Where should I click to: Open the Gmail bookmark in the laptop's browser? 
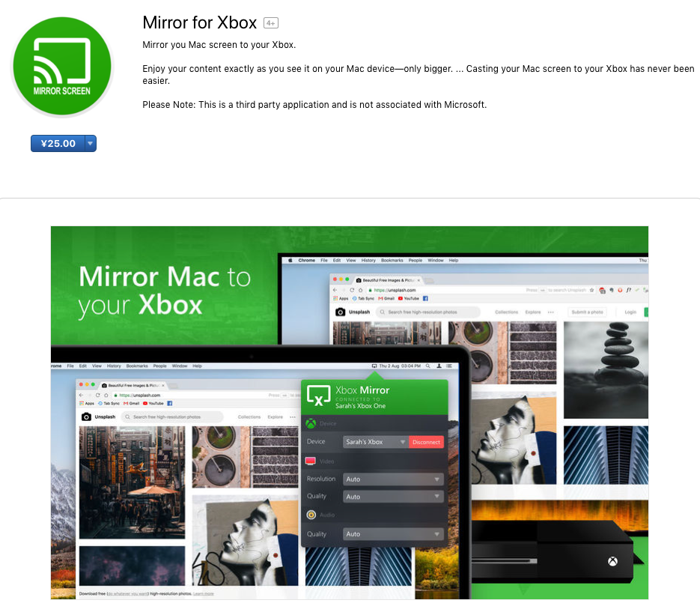tap(132, 404)
